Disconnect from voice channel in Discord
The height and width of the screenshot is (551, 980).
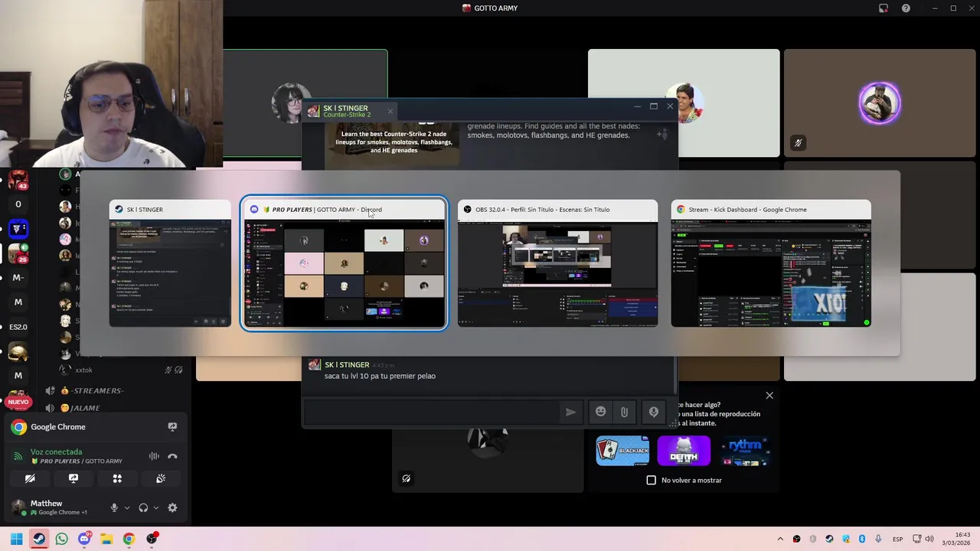click(x=172, y=456)
